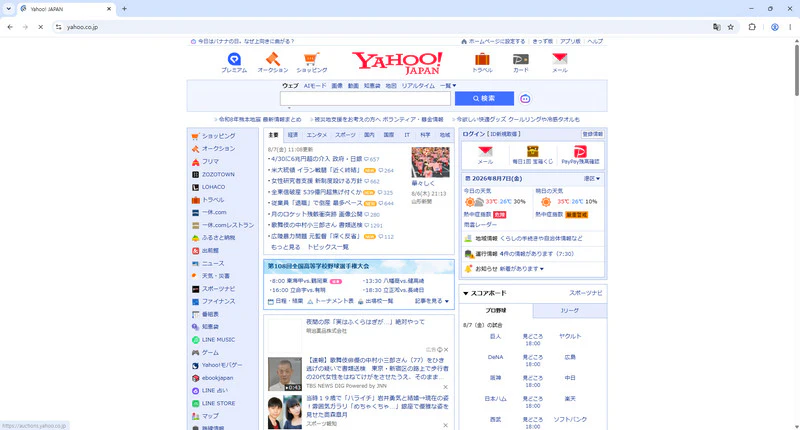This screenshot has height=430, width=800.
Task: Go back with the browser back arrow
Action: pos(10,27)
